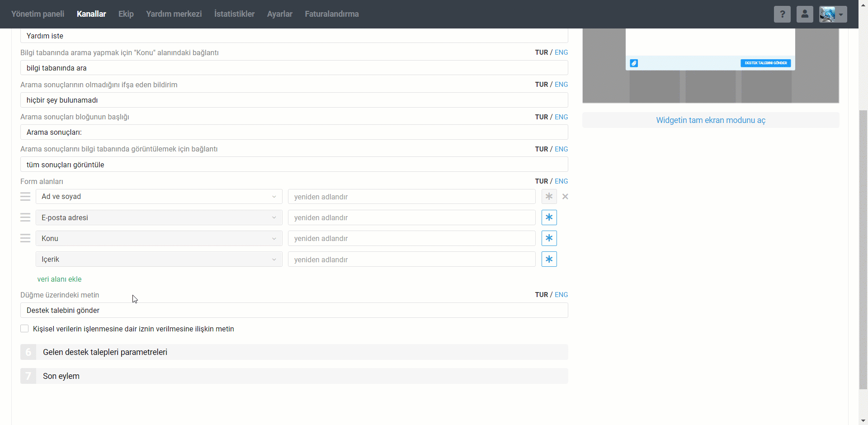Grab the drag handle beside Ad ve soyad
The height and width of the screenshot is (425, 868).
[25, 197]
